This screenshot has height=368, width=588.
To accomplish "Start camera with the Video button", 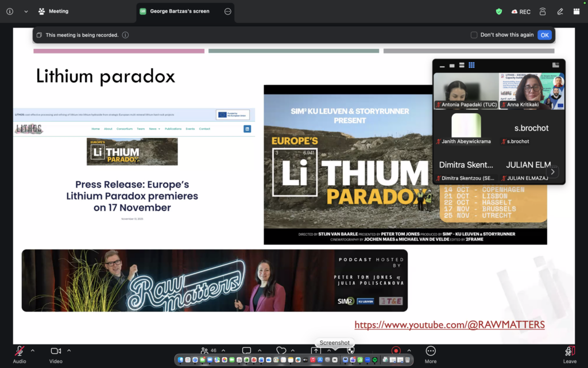I will pyautogui.click(x=56, y=354).
